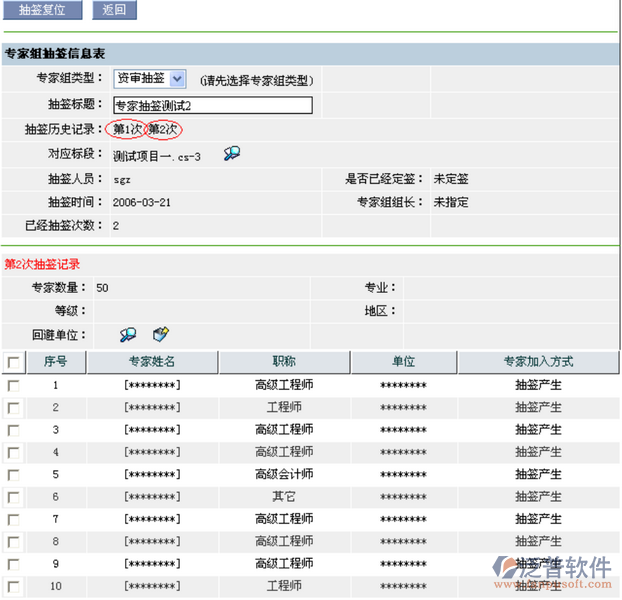Click the 专家加入方式 column header
Screen dimensions: 622x600
(x=538, y=362)
